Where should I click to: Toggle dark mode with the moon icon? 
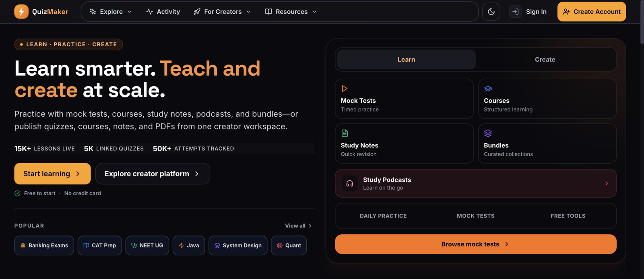491,12
